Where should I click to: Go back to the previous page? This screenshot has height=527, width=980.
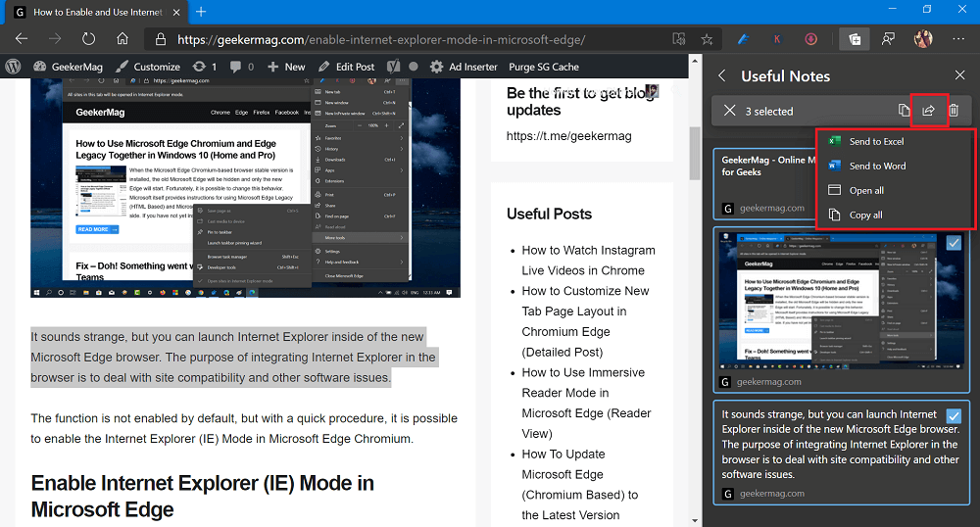click(22, 39)
